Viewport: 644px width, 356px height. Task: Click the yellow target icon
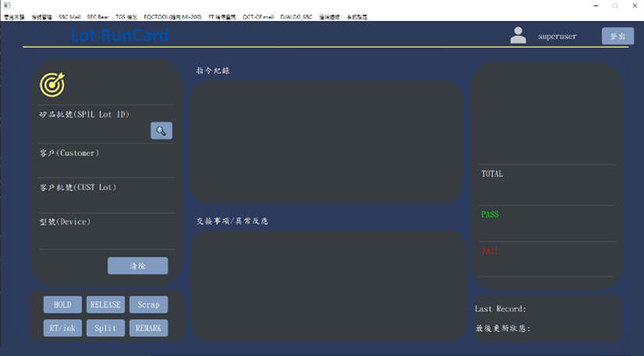[52, 85]
